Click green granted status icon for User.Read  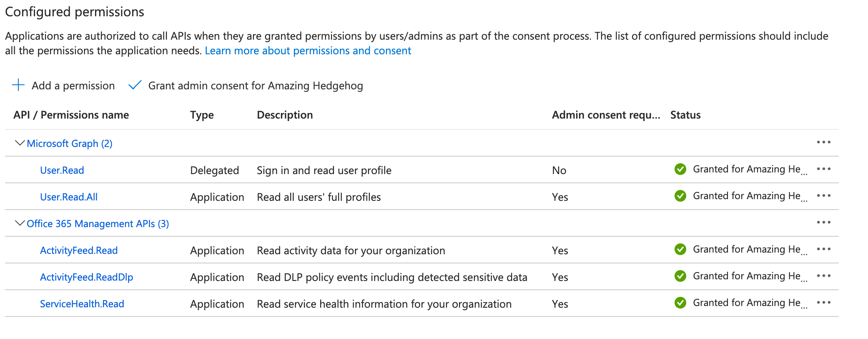[680, 169]
